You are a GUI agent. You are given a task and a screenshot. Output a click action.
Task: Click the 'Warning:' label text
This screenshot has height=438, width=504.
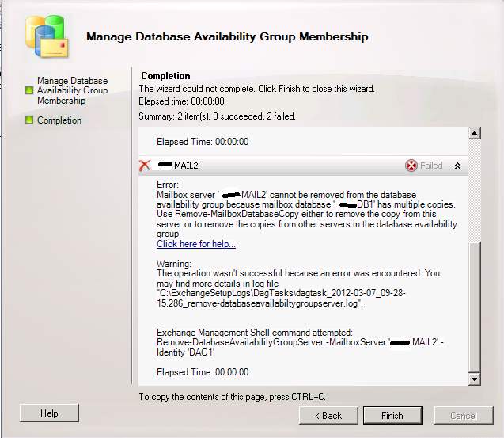(174, 264)
